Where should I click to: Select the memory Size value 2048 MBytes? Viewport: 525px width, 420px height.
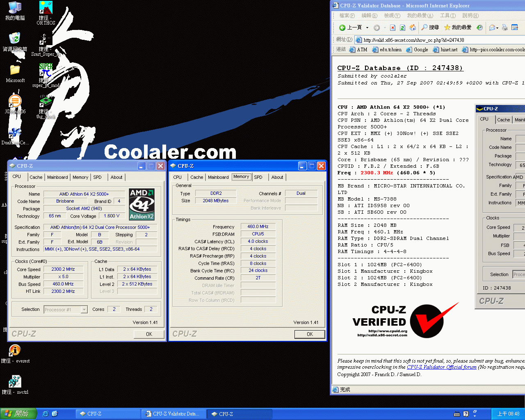point(216,201)
